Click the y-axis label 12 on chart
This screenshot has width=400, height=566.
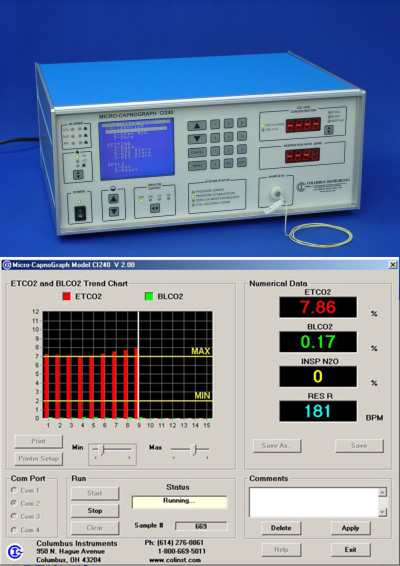(x=35, y=312)
